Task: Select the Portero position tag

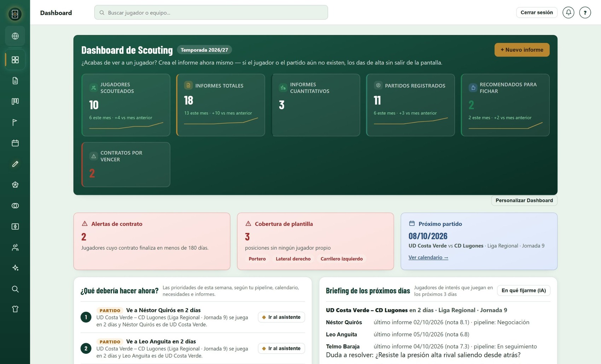Action: [x=257, y=259]
